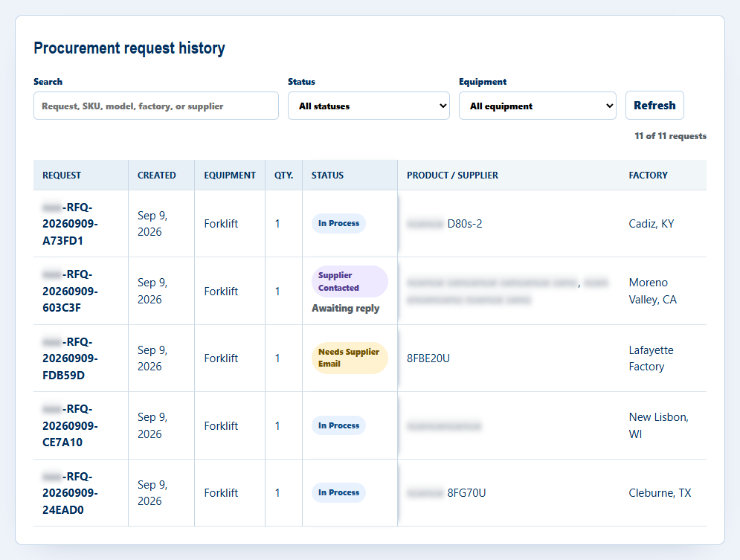This screenshot has height=560, width=740.
Task: Click quantity 1 in the FDB59D row
Action: (x=277, y=358)
